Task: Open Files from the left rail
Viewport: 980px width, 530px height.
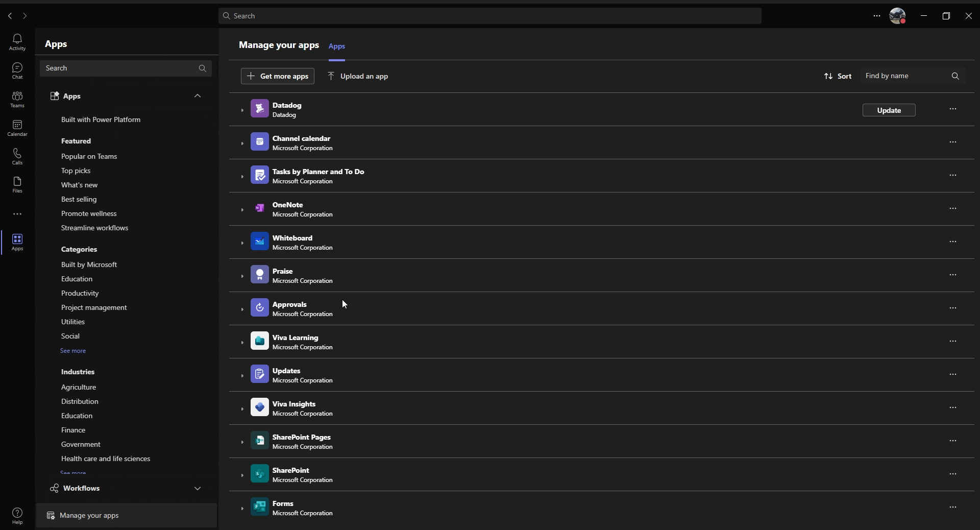Action: click(17, 185)
